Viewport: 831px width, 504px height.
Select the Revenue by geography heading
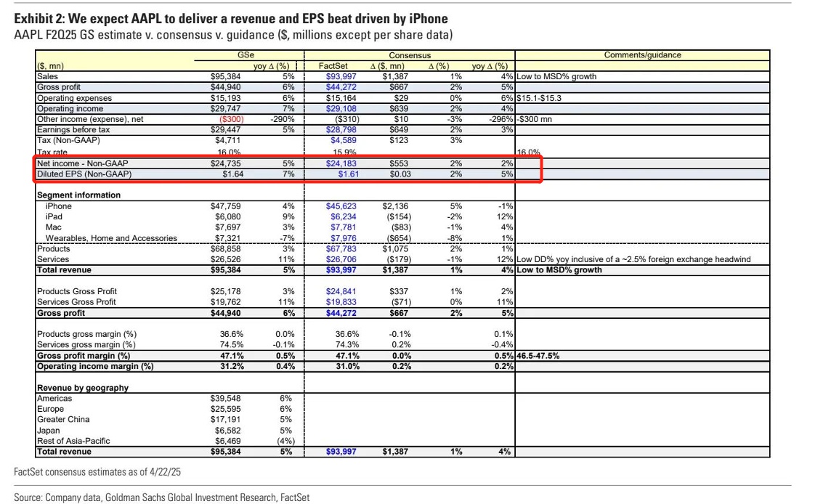coord(83,388)
